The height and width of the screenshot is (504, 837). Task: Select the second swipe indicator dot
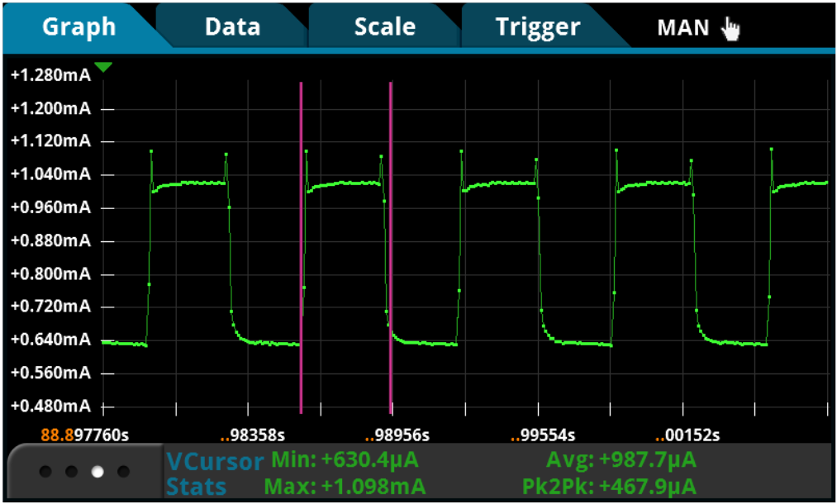tap(70, 472)
